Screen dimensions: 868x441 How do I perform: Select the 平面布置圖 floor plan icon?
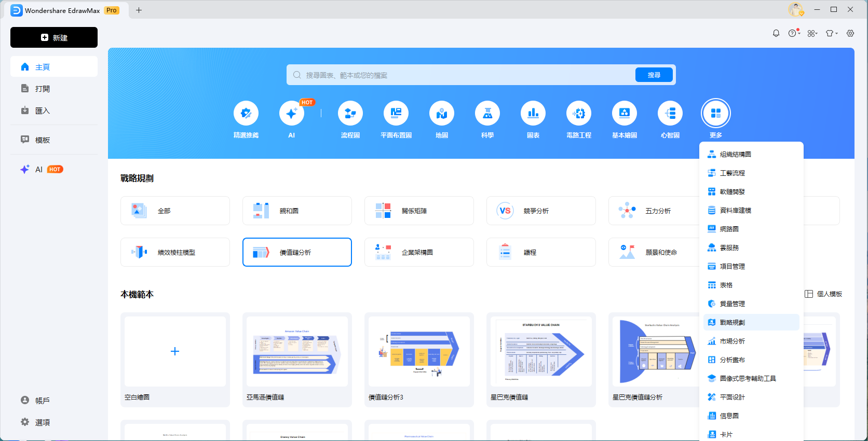(x=396, y=113)
